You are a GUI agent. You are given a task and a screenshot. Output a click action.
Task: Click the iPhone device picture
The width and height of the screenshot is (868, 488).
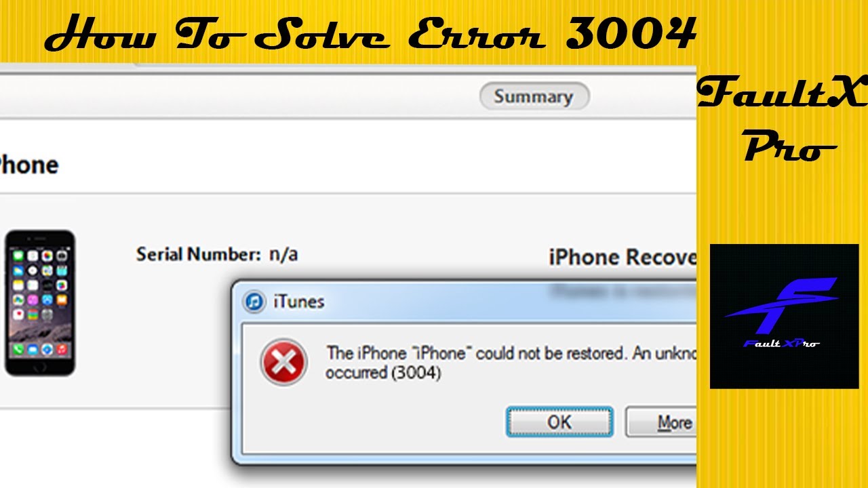[x=40, y=302]
